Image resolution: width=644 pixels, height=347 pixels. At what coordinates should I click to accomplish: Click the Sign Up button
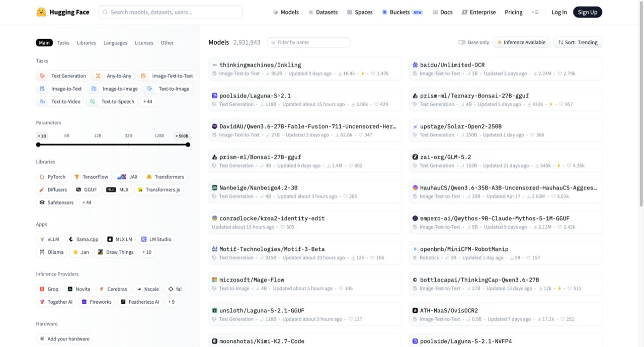[587, 12]
